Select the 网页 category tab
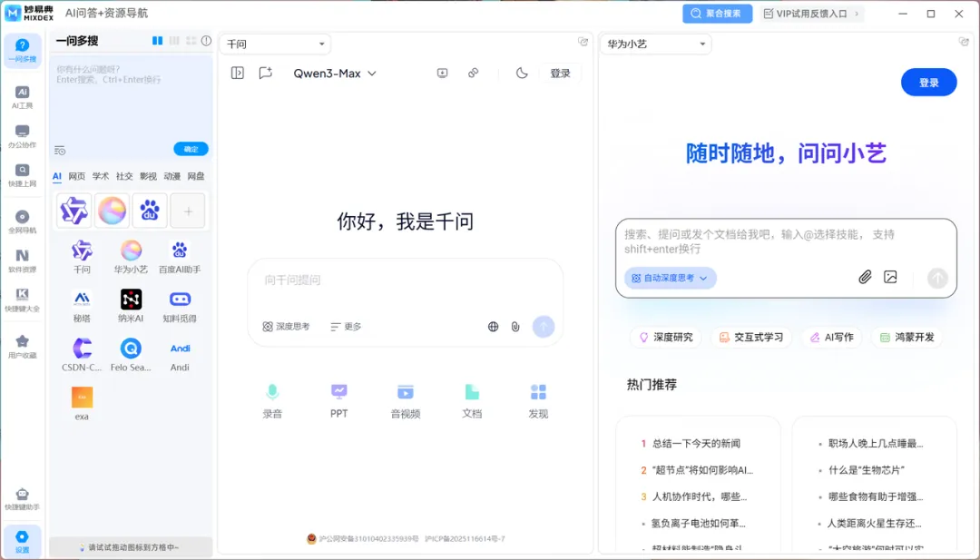 coord(77,176)
